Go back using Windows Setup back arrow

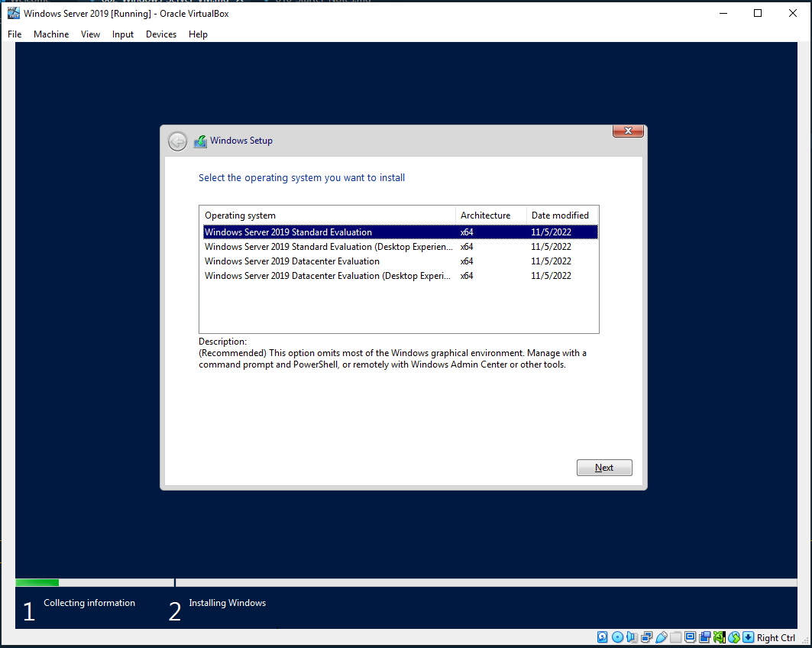click(x=178, y=141)
